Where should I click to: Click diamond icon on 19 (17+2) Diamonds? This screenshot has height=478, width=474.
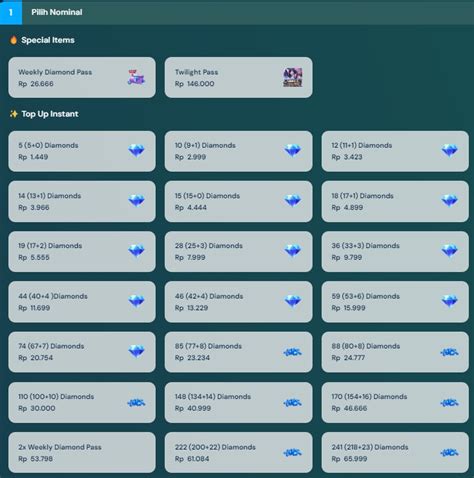[x=136, y=251]
